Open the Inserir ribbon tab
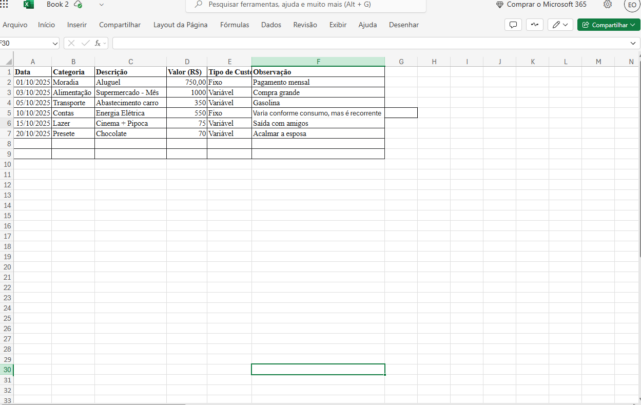Screen dimensions: 641x405 click(x=77, y=24)
